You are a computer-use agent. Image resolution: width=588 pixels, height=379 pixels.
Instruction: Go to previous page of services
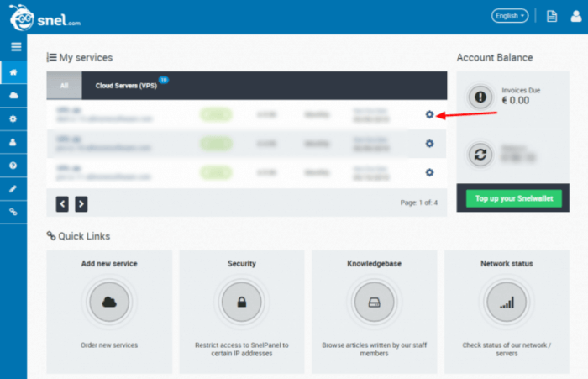click(63, 203)
